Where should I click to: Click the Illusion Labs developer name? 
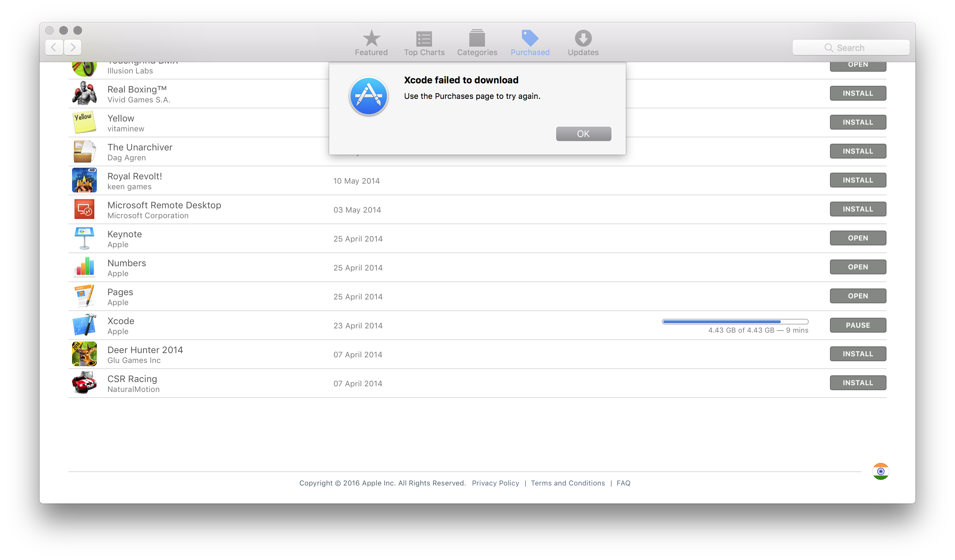click(130, 71)
